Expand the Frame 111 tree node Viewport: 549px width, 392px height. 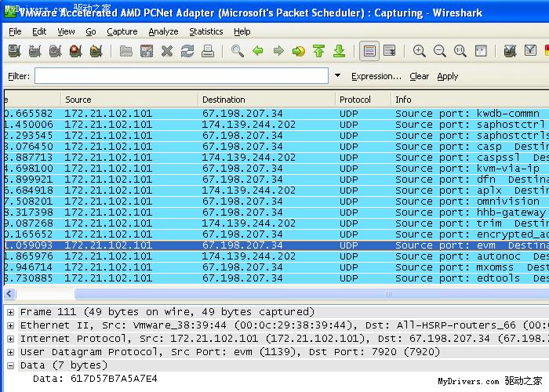coord(10,312)
